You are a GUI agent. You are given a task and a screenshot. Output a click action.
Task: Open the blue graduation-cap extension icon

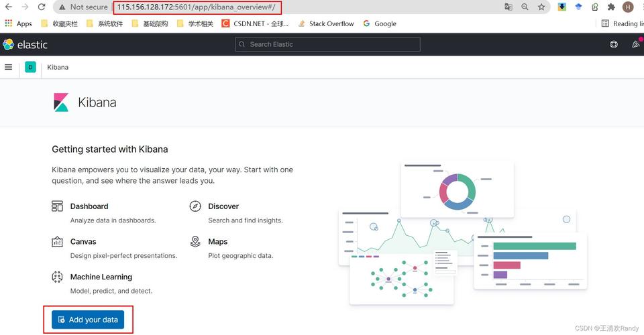[578, 7]
